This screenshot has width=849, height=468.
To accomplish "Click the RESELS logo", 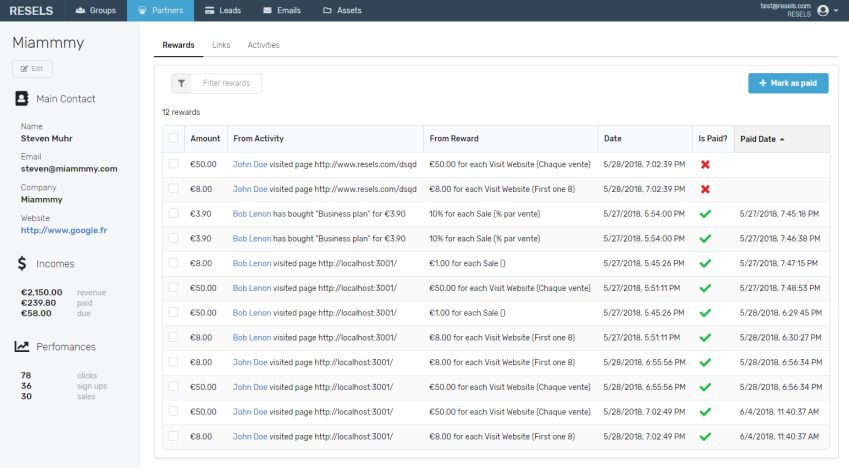I will [x=31, y=11].
